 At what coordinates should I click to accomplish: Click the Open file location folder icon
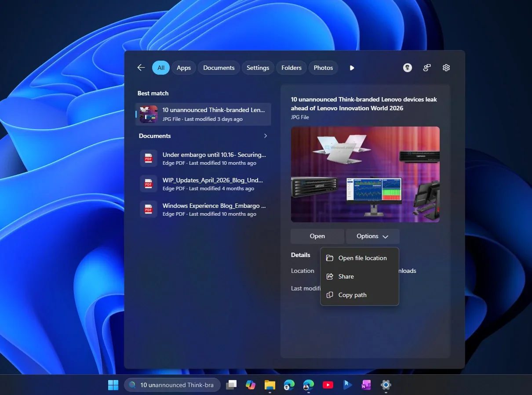tap(330, 258)
